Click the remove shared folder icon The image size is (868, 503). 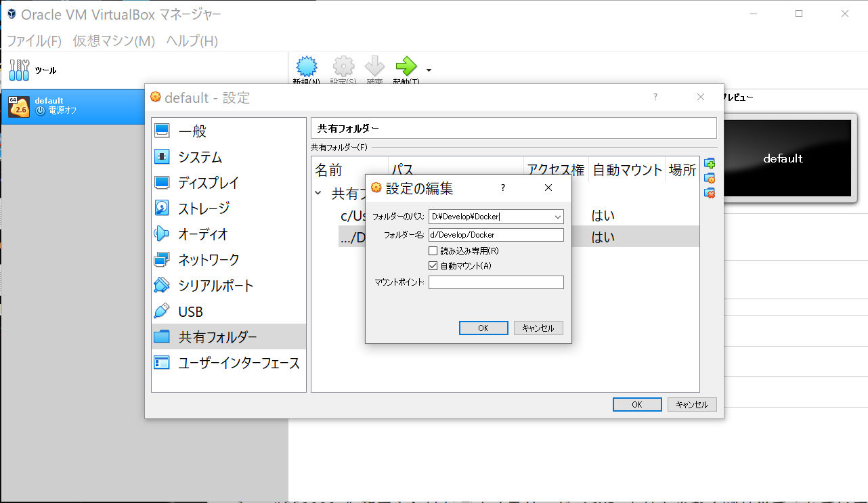[x=710, y=193]
